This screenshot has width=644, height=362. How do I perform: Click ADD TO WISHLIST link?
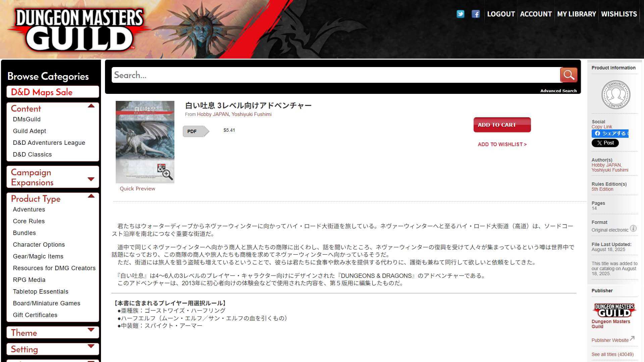point(502,144)
